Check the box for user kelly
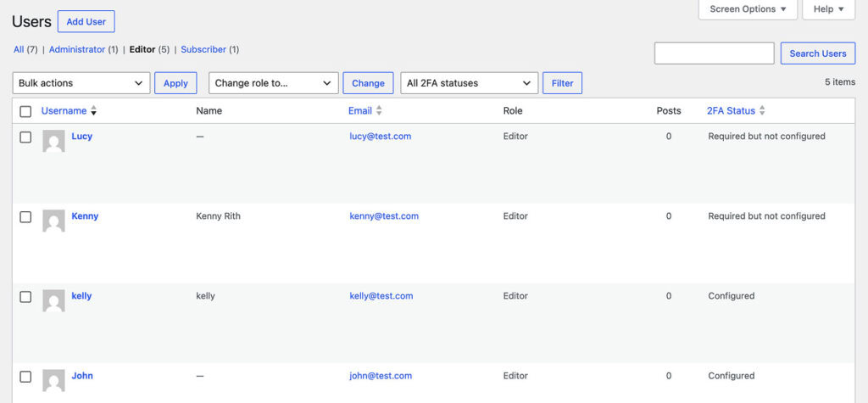Screen dimensions: 868x403 tap(25, 297)
